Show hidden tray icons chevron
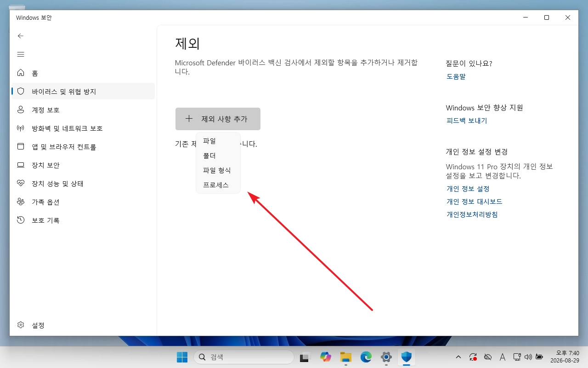This screenshot has width=588, height=368. pos(458,357)
